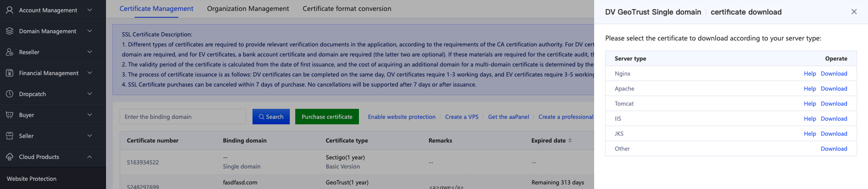Sort by Expired date arrows
Image resolution: width=868 pixels, height=189 pixels.
(570, 140)
